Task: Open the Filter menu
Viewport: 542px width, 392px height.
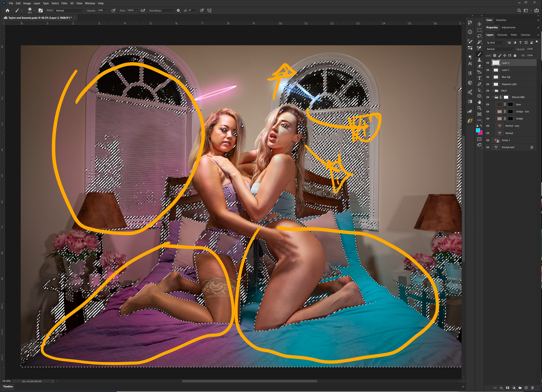Action: pos(64,3)
